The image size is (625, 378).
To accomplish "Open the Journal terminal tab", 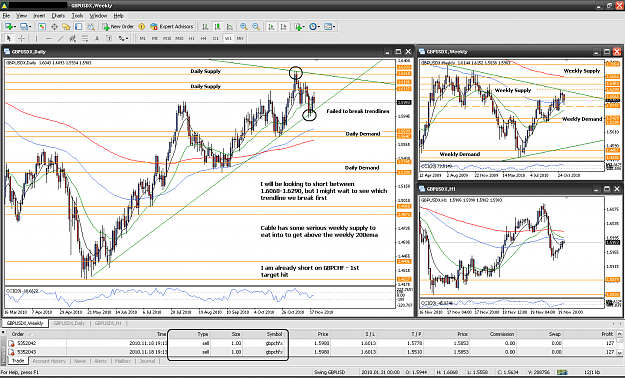I will pos(147,361).
